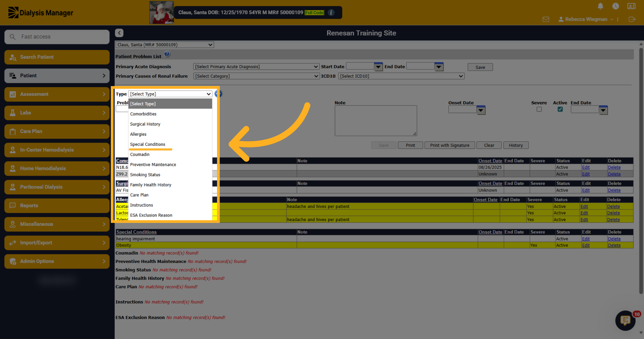
Task: Toggle the Severe checkbox
Action: (539, 109)
